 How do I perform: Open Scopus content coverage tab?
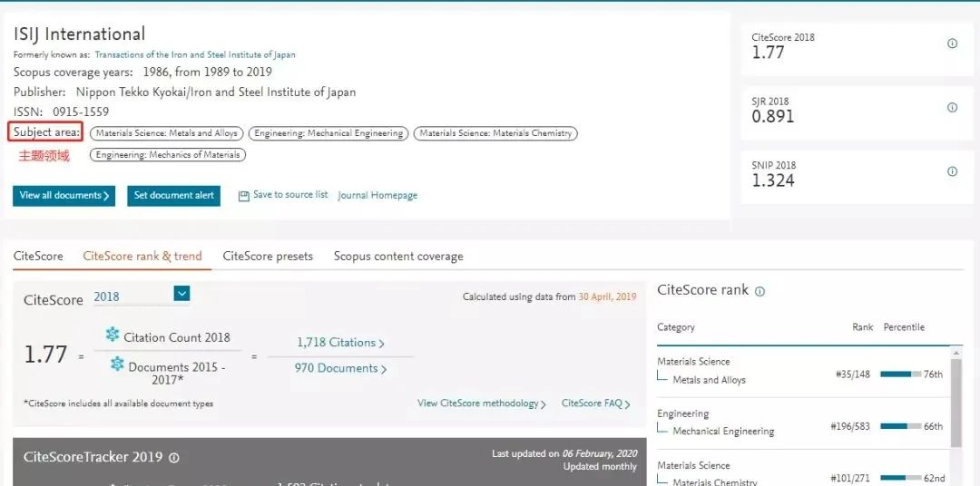tap(398, 256)
